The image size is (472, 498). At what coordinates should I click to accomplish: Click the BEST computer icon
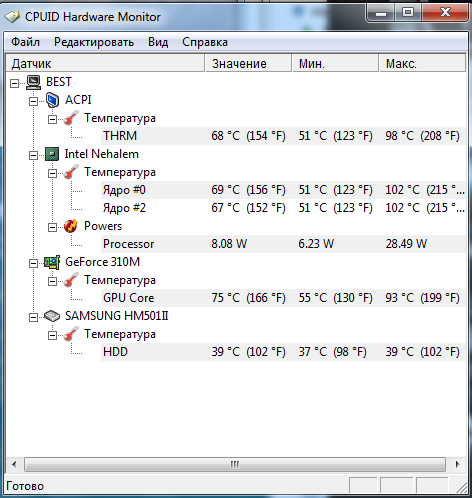(33, 82)
